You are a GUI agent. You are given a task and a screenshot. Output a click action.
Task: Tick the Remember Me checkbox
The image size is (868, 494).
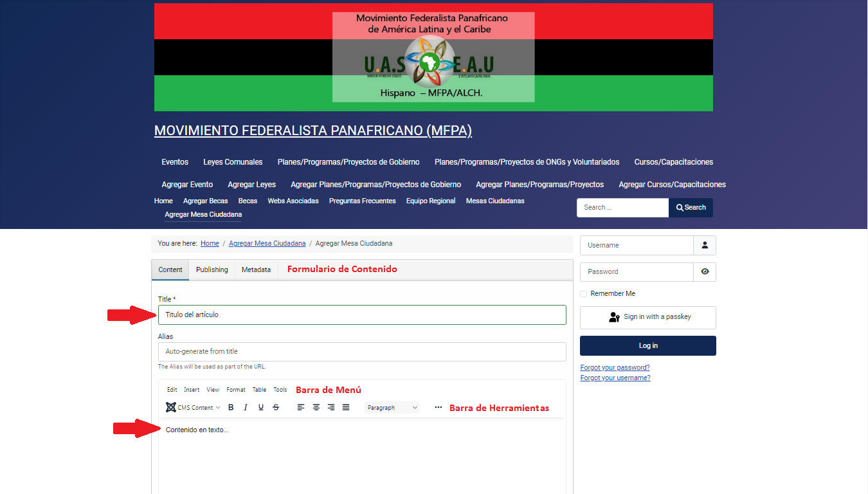584,294
